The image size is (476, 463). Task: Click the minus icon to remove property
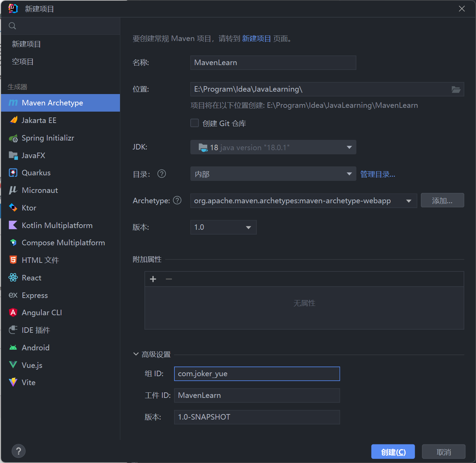[169, 279]
